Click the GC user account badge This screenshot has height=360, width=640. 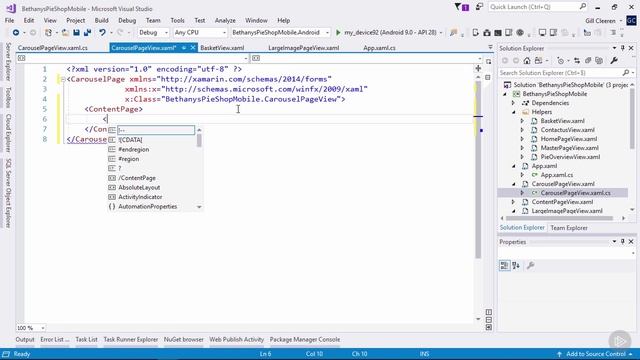point(631,20)
